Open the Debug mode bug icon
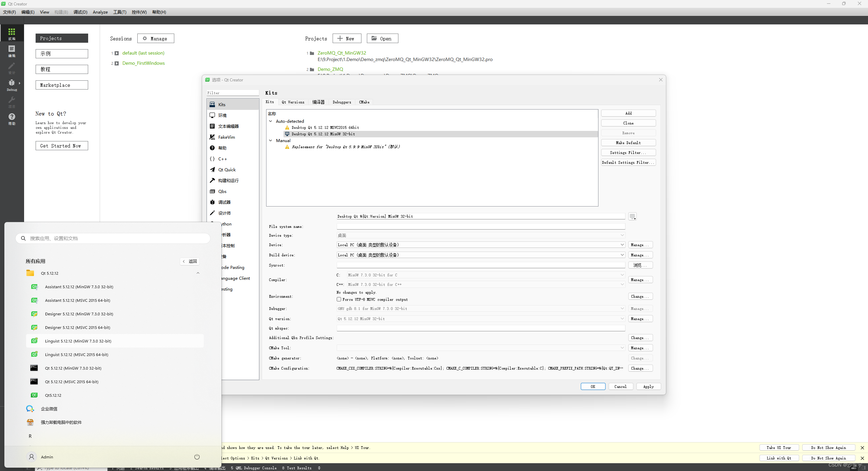 click(12, 83)
